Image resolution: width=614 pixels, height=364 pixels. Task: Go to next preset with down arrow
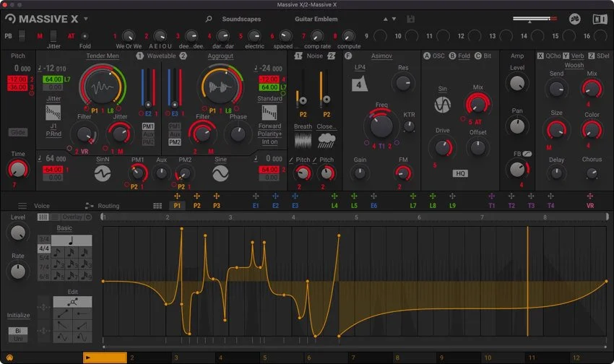tap(394, 19)
